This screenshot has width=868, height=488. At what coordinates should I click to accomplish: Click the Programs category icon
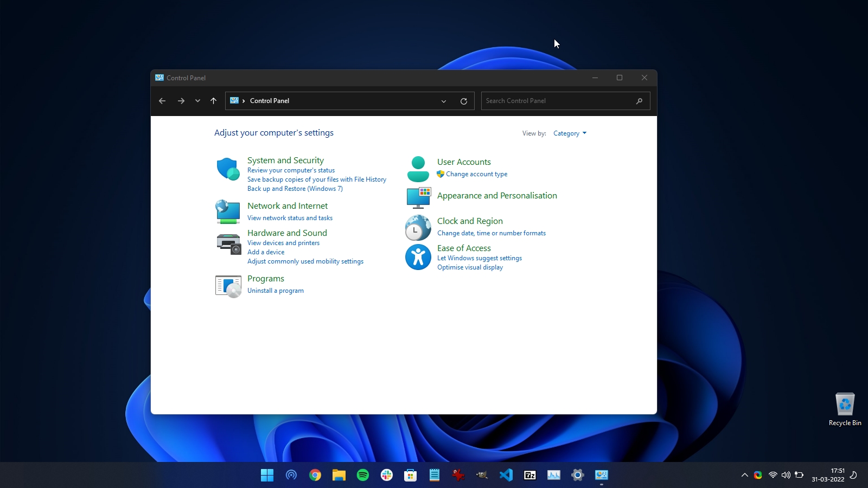tap(228, 286)
